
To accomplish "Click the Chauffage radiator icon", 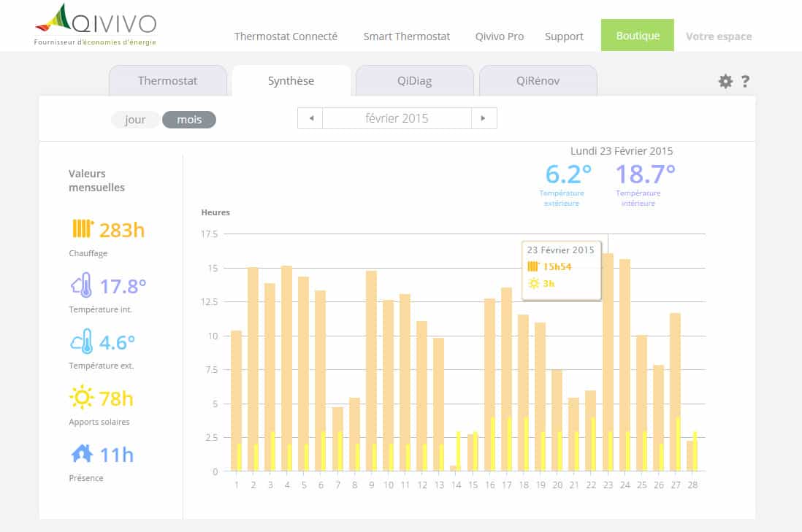I will pyautogui.click(x=83, y=229).
